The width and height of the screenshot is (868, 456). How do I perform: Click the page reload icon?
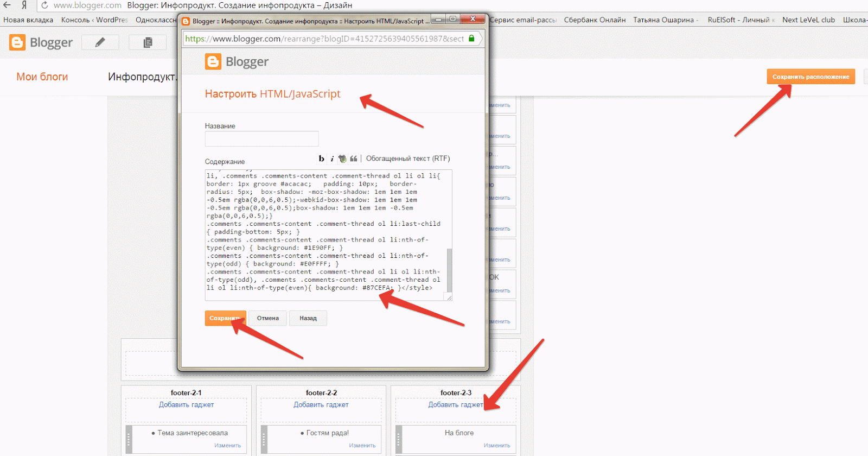coord(44,5)
